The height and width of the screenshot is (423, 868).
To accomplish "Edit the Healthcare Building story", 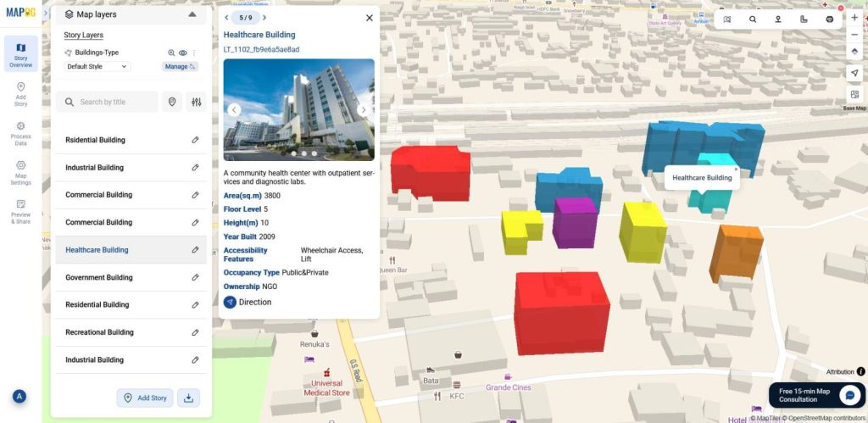I will [196, 250].
